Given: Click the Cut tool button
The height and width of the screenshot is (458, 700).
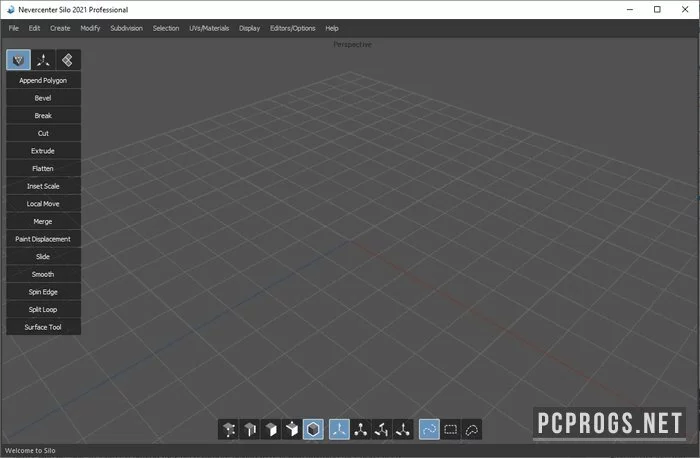Looking at the screenshot, I should 43,133.
